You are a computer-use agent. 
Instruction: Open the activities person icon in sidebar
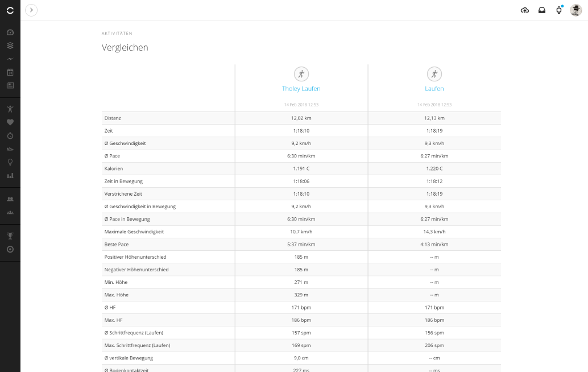click(x=10, y=109)
